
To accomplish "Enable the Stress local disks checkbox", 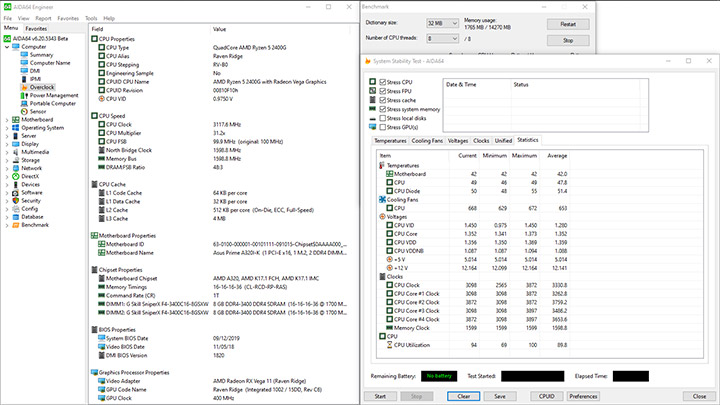I will pos(382,118).
